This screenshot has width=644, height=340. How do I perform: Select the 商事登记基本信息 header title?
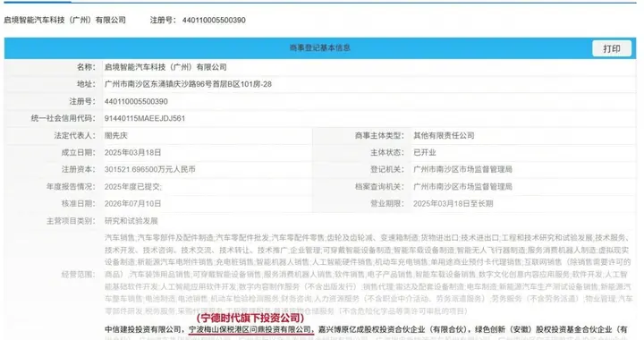[x=320, y=47]
